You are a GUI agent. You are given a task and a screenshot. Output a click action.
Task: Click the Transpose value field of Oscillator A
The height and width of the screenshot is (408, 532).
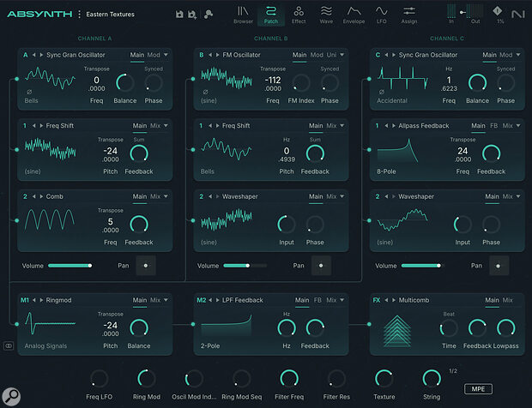(x=97, y=84)
